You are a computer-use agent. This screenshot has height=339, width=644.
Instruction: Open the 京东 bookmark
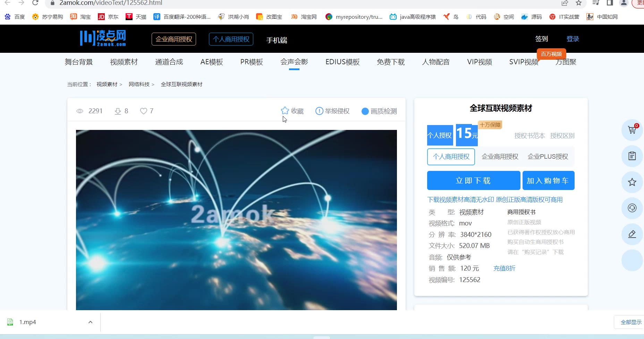108,17
